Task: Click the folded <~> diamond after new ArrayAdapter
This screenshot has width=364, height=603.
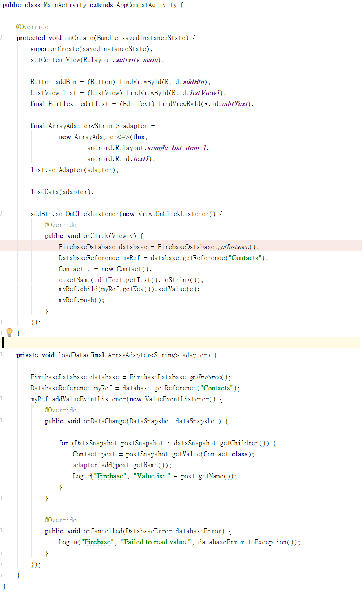Action: tap(123, 137)
